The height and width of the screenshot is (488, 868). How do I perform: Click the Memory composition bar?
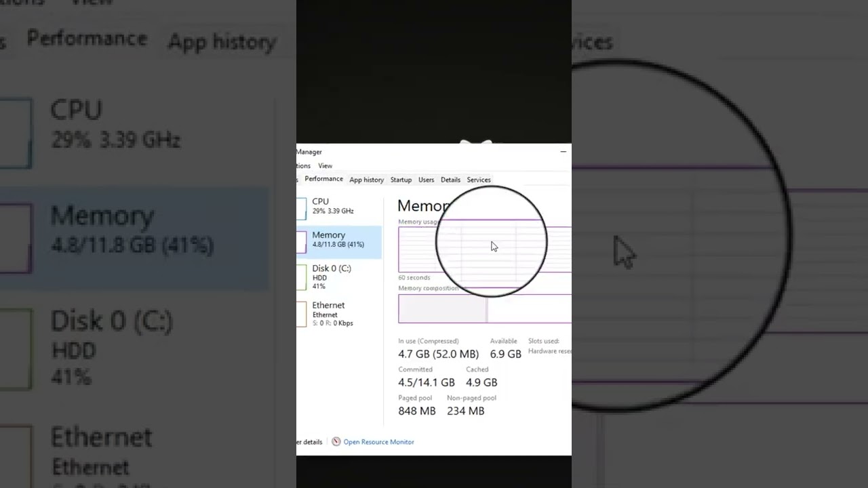pyautogui.click(x=485, y=309)
